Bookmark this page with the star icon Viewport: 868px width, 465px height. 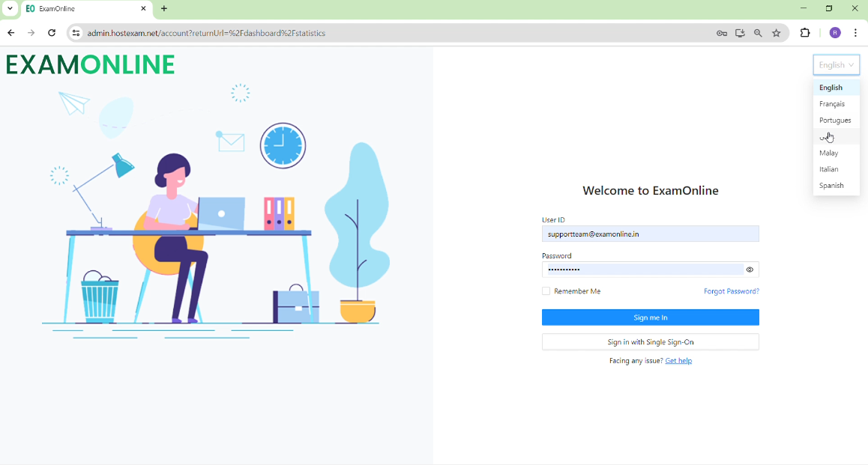click(x=777, y=33)
